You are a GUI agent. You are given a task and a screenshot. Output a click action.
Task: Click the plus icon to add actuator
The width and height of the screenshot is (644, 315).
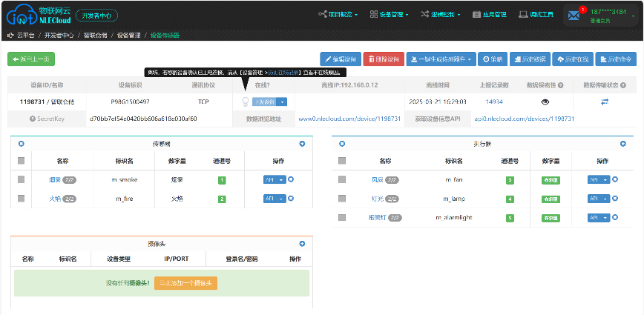click(622, 144)
